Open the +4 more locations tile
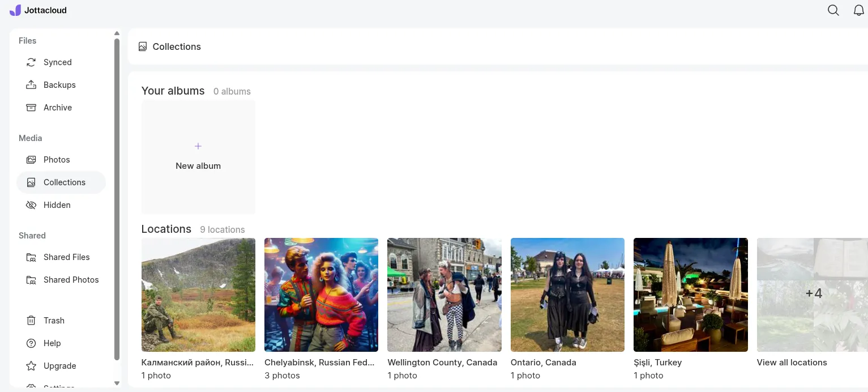 813,295
